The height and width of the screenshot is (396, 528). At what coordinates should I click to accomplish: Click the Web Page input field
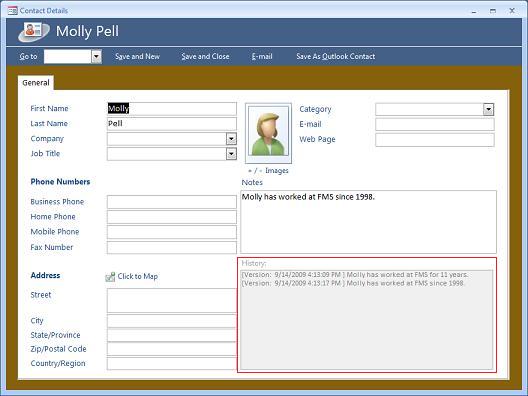(435, 140)
